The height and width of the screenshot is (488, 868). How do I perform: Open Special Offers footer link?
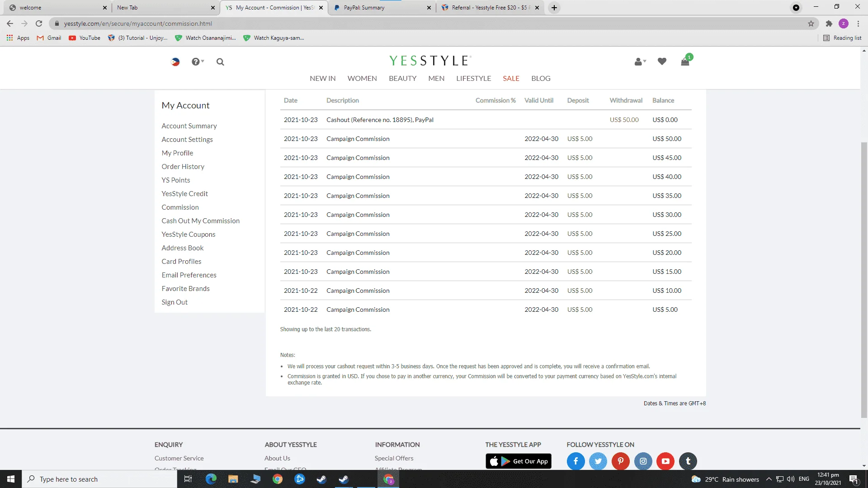[394, 458]
